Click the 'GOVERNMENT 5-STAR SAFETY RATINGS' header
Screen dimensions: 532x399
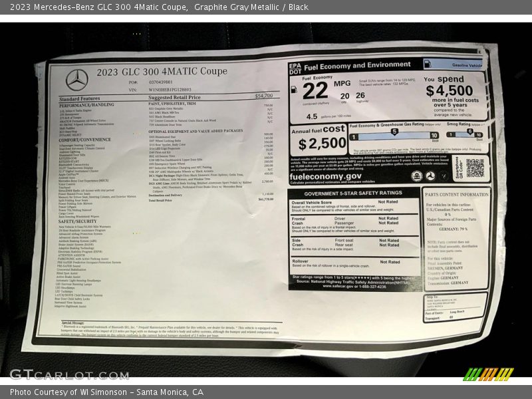pos(353,194)
